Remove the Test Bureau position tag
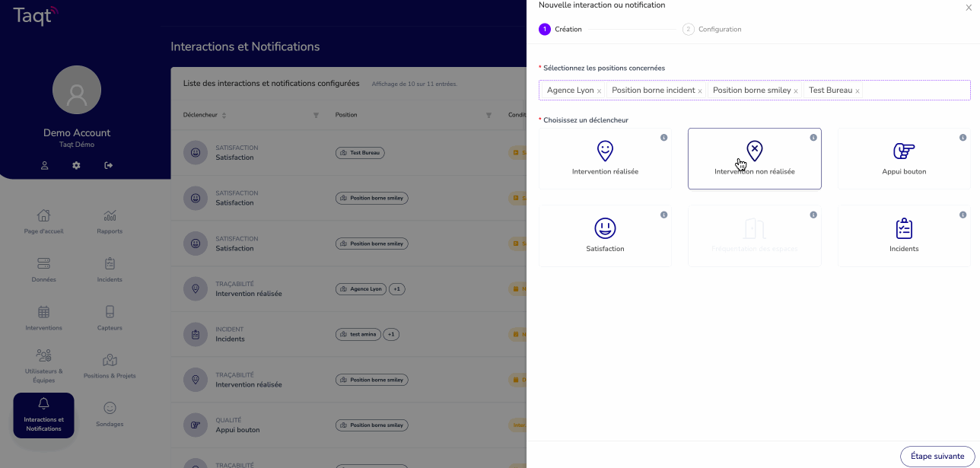Image resolution: width=980 pixels, height=468 pixels. click(857, 91)
